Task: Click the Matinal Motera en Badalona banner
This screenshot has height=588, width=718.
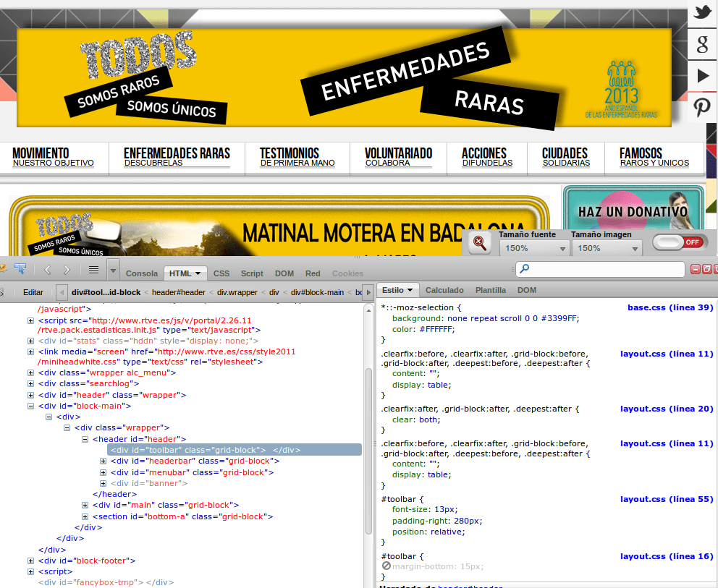Action: pos(279,227)
